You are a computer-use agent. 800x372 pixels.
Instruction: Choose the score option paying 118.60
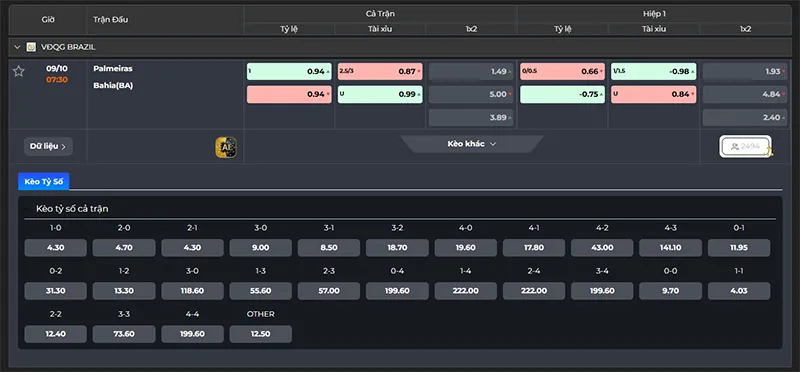click(x=192, y=291)
